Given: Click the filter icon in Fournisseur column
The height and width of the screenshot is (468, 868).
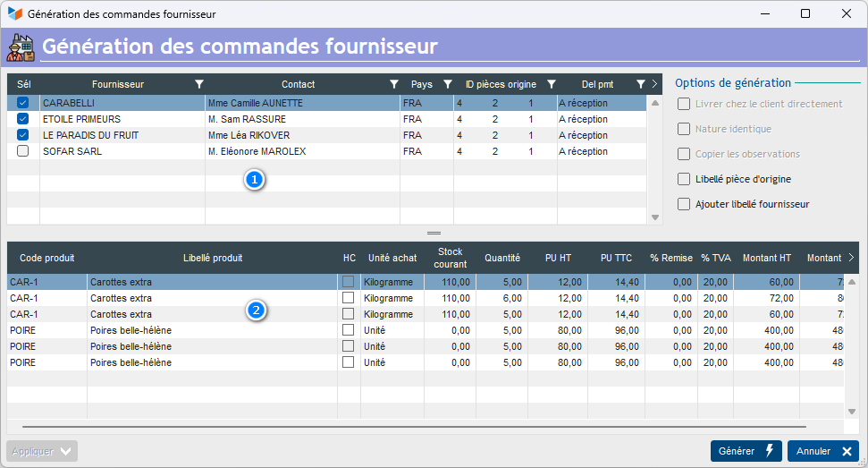Looking at the screenshot, I should pyautogui.click(x=199, y=84).
